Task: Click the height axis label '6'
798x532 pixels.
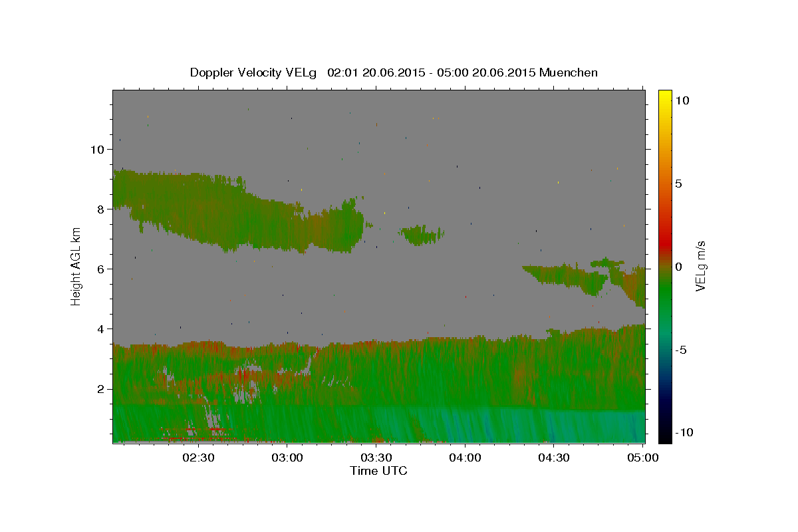Action: click(x=101, y=269)
